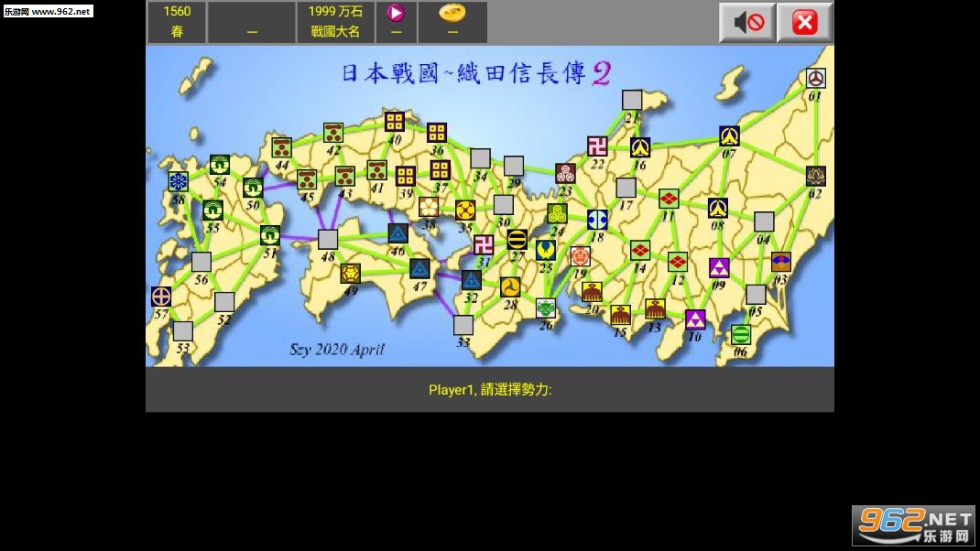Choose the pink swastika crest at province 22
Viewport: 980px width, 551px height.
click(x=597, y=146)
